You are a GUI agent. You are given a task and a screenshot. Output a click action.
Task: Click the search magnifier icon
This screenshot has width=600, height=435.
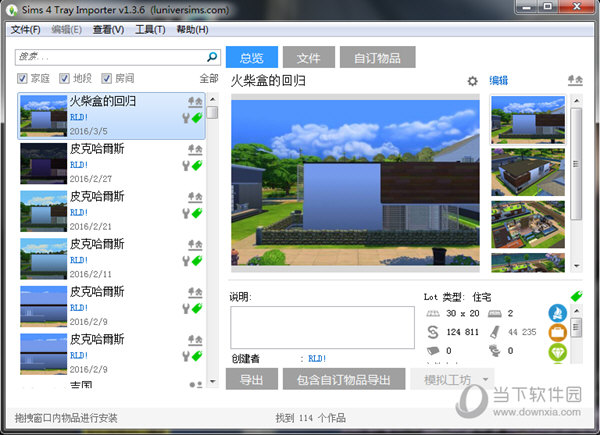tap(212, 57)
